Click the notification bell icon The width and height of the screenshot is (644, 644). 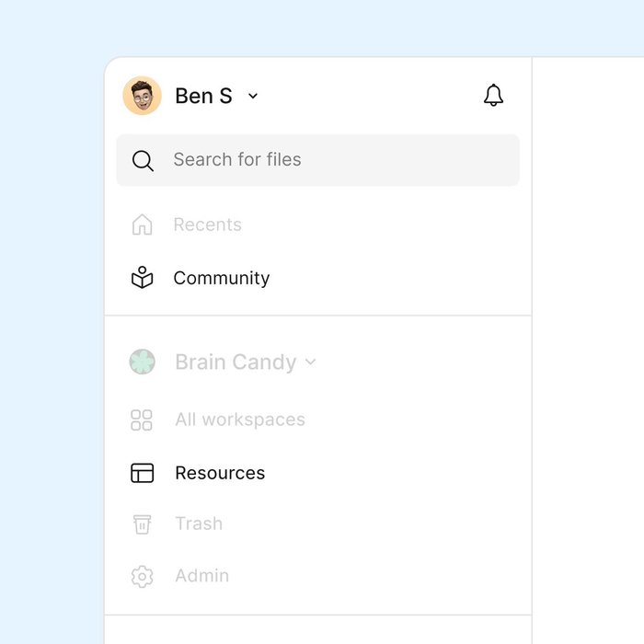(494, 96)
